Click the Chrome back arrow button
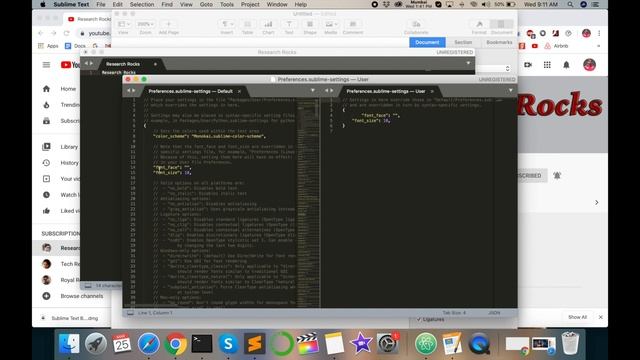The height and width of the screenshot is (360, 640). point(40,33)
